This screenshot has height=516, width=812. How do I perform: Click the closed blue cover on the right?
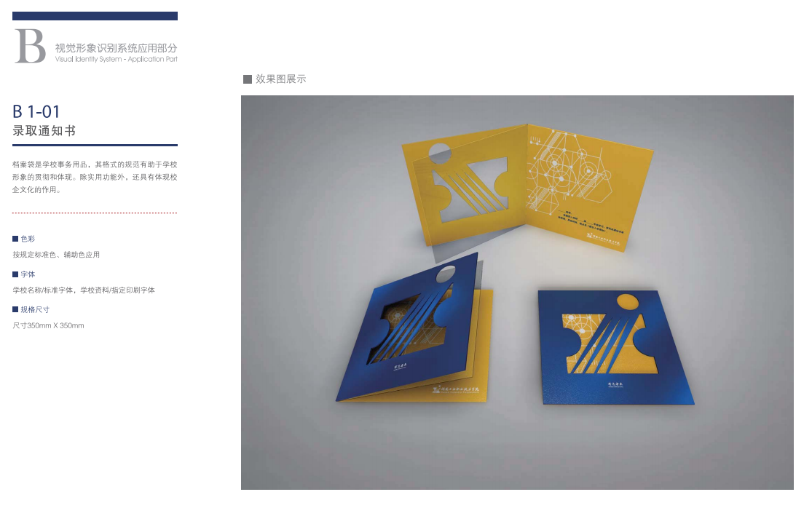click(615, 346)
